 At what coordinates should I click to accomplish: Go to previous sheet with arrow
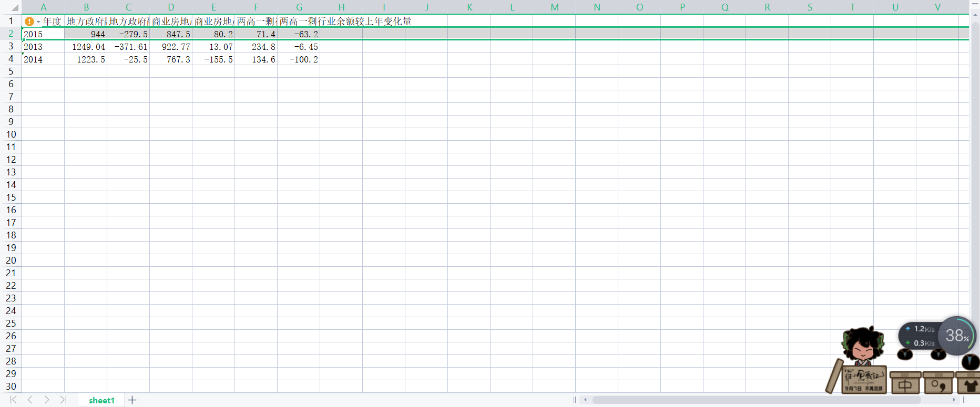point(30,400)
